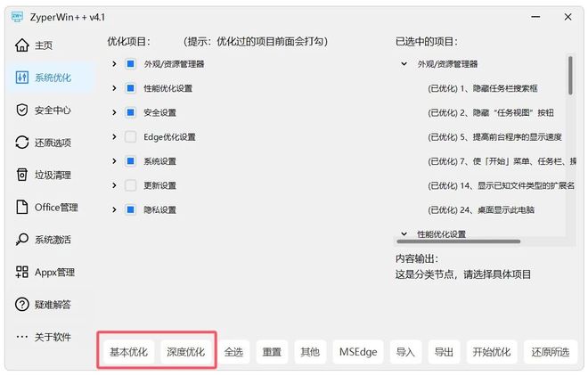The image size is (588, 376).
Task: Click the 系统优化 slider icon
Action: click(21, 78)
